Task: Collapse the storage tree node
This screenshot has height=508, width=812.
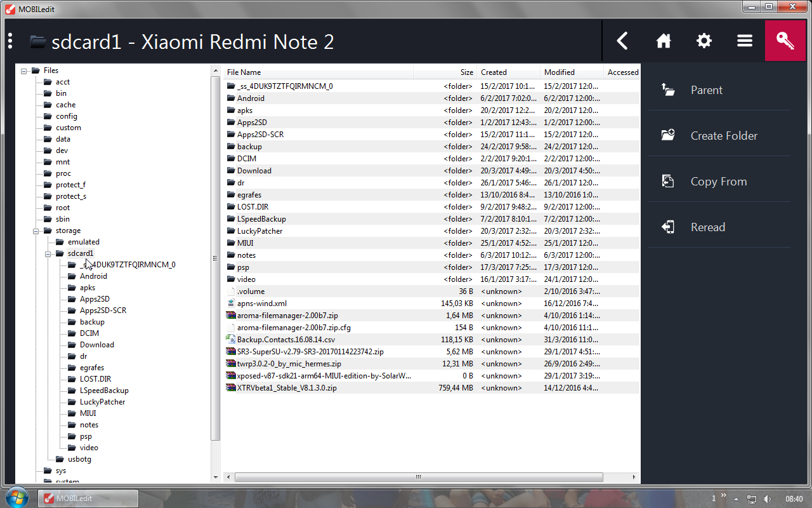Action: pos(36,231)
